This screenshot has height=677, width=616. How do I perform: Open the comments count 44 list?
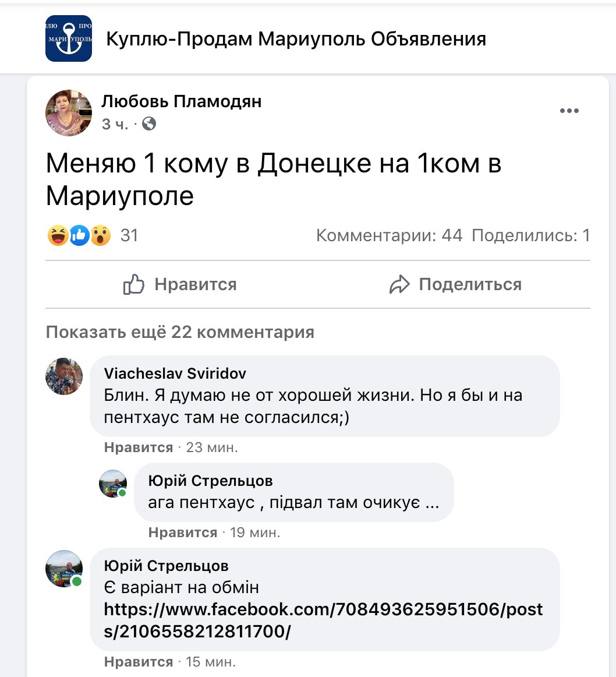[389, 235]
